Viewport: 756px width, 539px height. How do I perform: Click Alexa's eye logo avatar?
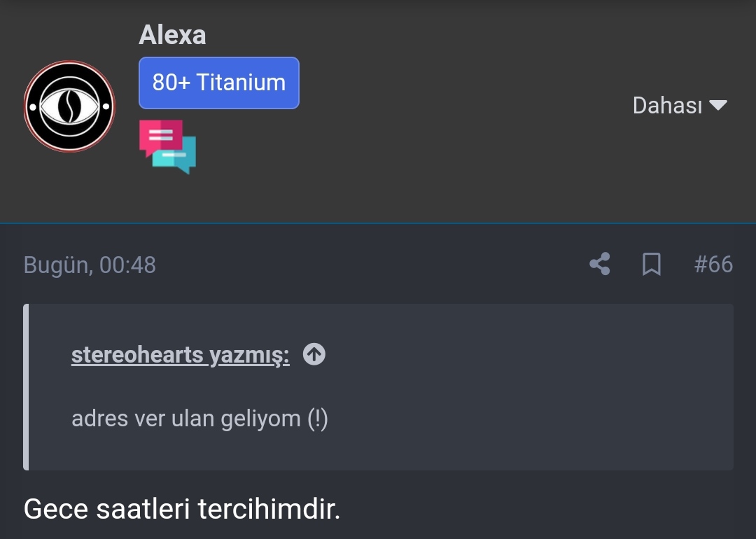pyautogui.click(x=69, y=106)
